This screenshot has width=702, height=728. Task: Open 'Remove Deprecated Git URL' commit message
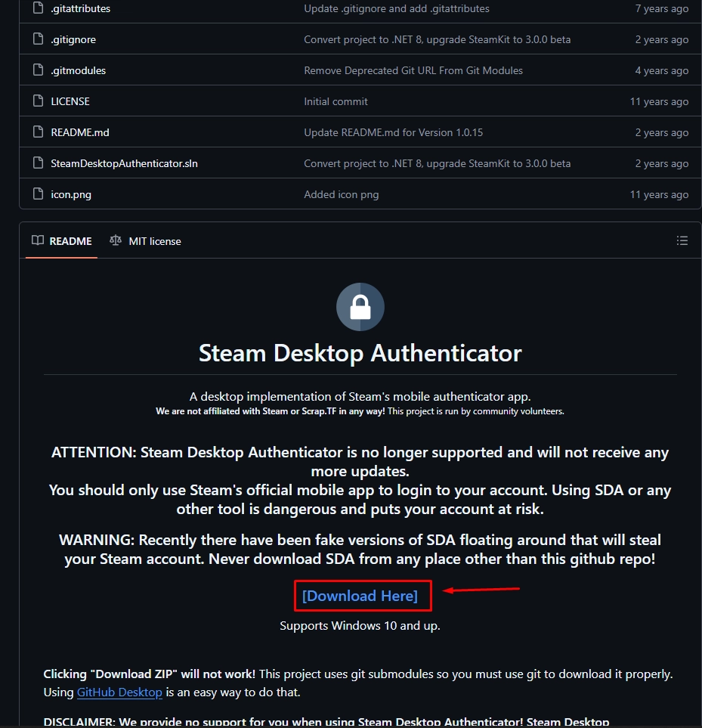[x=413, y=70]
